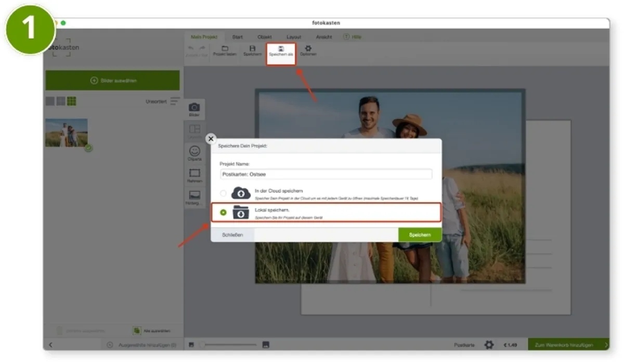Click the Projekt laden folder icon
Screen dimensions: 624x364
point(225,48)
